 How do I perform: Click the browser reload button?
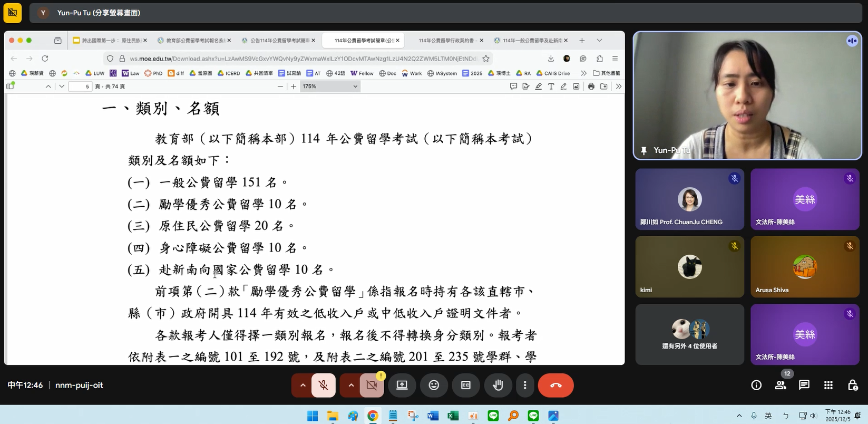(45, 59)
